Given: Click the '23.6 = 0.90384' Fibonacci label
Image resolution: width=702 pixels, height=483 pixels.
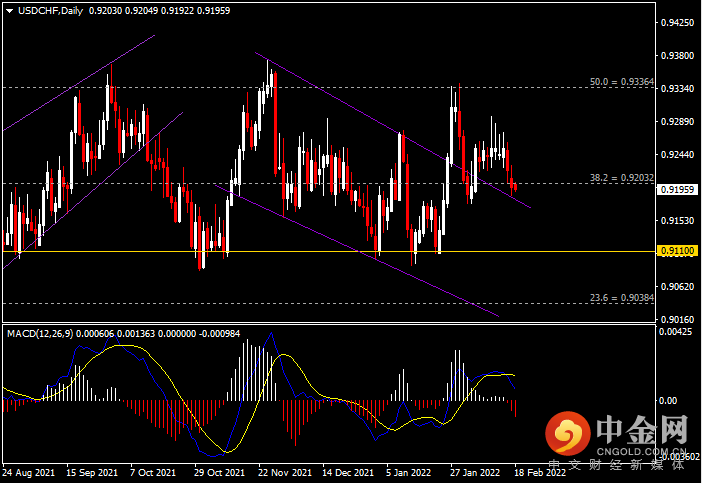Looking at the screenshot, I should pos(621,298).
